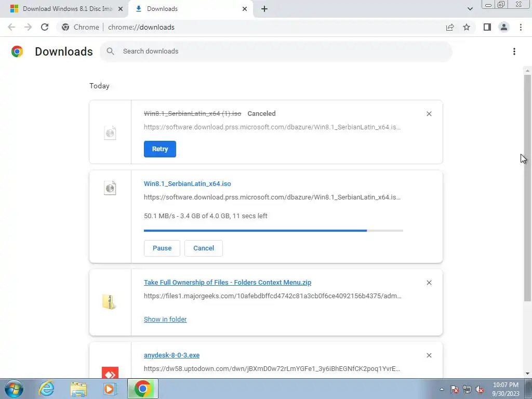Viewport: 532px width, 399px height.
Task: Bookmark this page with the star icon
Action: click(467, 27)
